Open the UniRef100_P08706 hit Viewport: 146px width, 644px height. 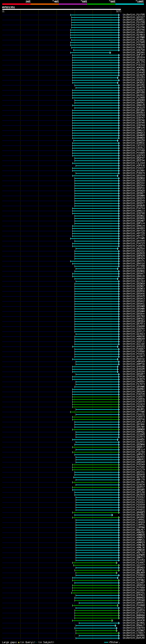point(134,419)
